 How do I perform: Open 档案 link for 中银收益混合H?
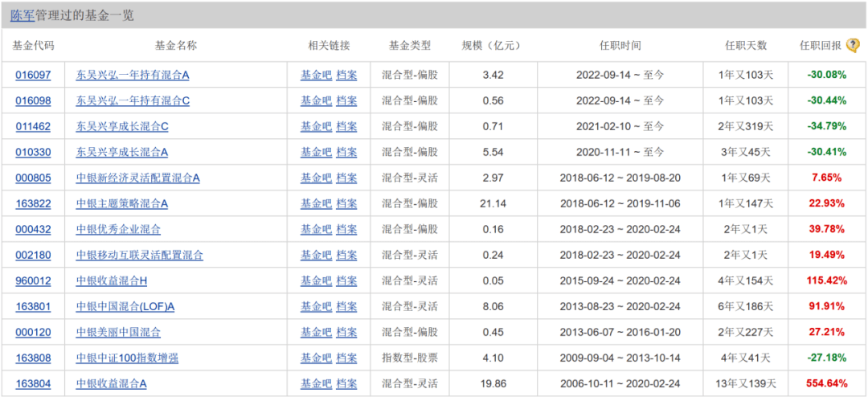[x=346, y=280]
